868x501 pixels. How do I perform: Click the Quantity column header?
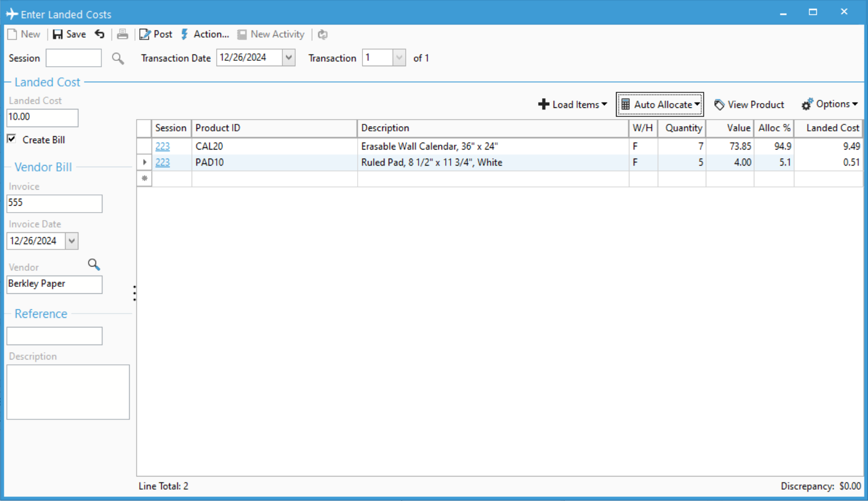point(682,128)
